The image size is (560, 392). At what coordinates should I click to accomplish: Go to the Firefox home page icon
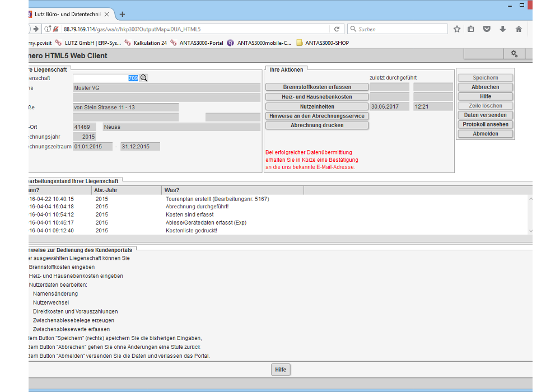[x=519, y=29]
